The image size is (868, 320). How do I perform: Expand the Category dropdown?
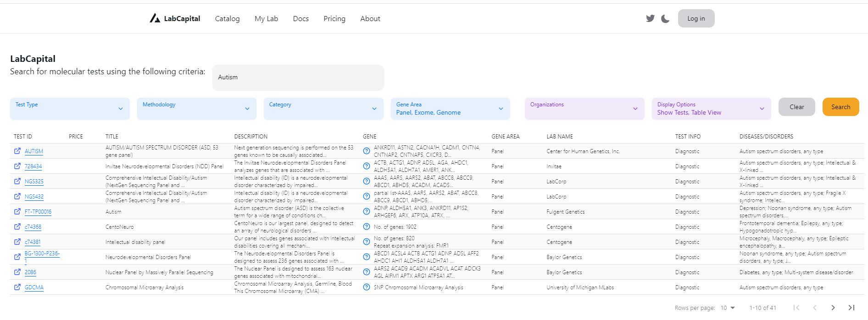[x=323, y=109]
